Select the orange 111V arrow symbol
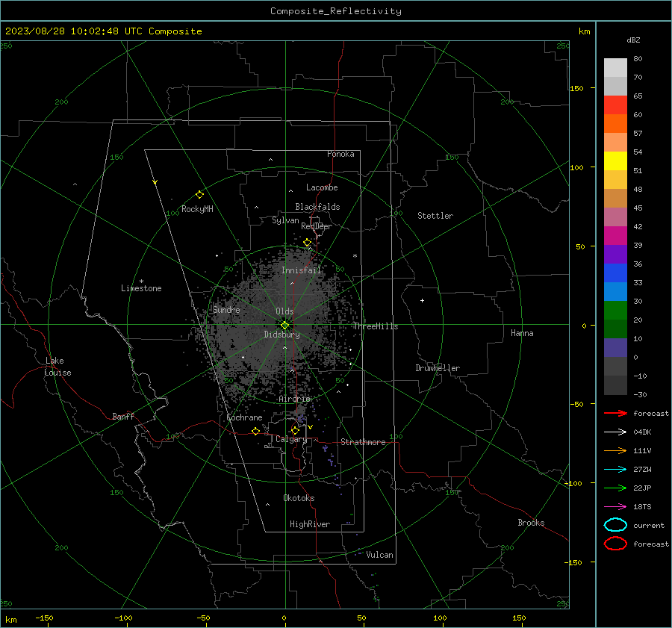Image resolution: width=672 pixels, height=628 pixels. 615,450
